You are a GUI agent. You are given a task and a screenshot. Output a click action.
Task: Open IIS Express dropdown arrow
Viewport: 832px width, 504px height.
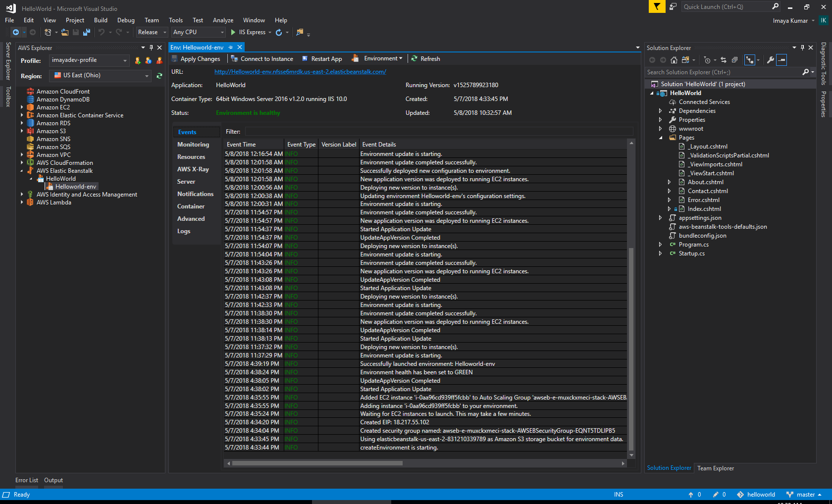coord(270,33)
